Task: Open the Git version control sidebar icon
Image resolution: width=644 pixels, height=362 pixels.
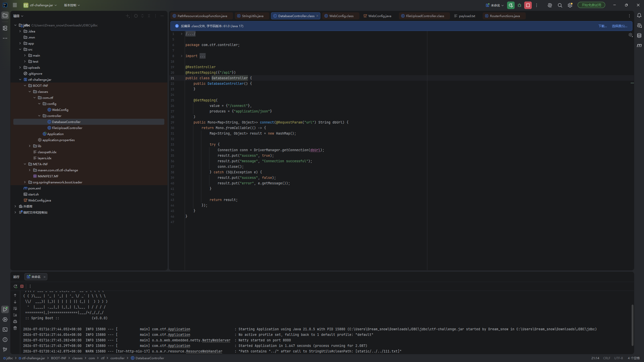Action: coord(5,350)
